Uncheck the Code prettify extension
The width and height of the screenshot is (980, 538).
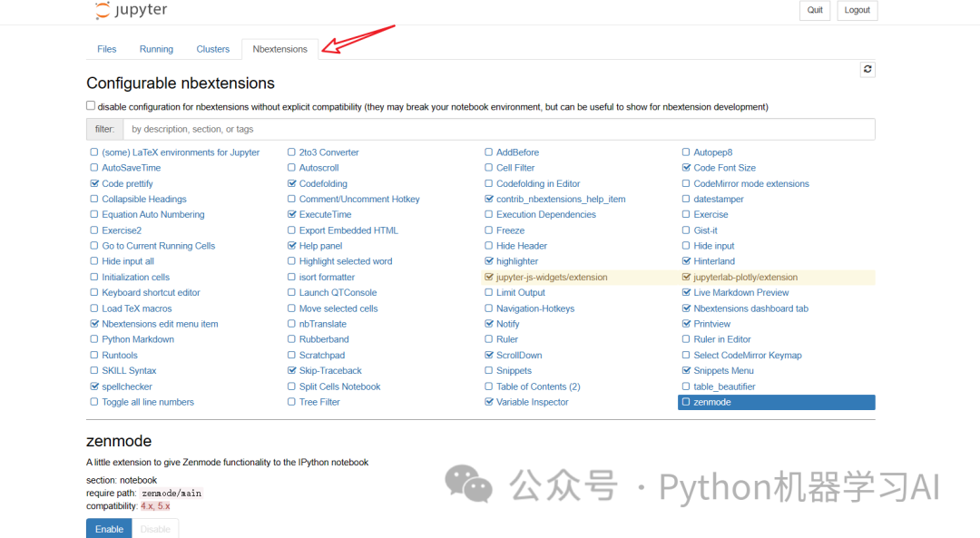click(x=94, y=183)
